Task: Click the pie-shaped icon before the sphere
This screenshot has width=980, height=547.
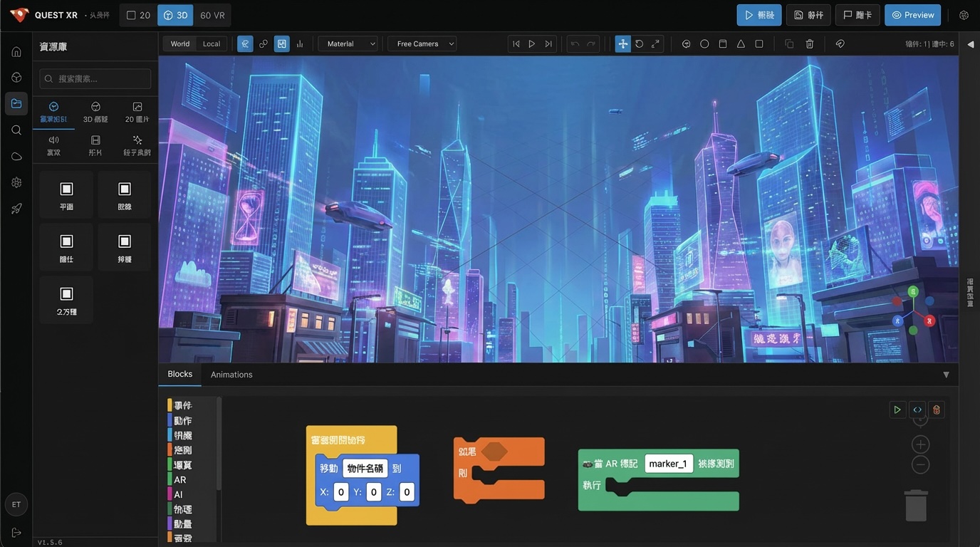Action: 687,43
